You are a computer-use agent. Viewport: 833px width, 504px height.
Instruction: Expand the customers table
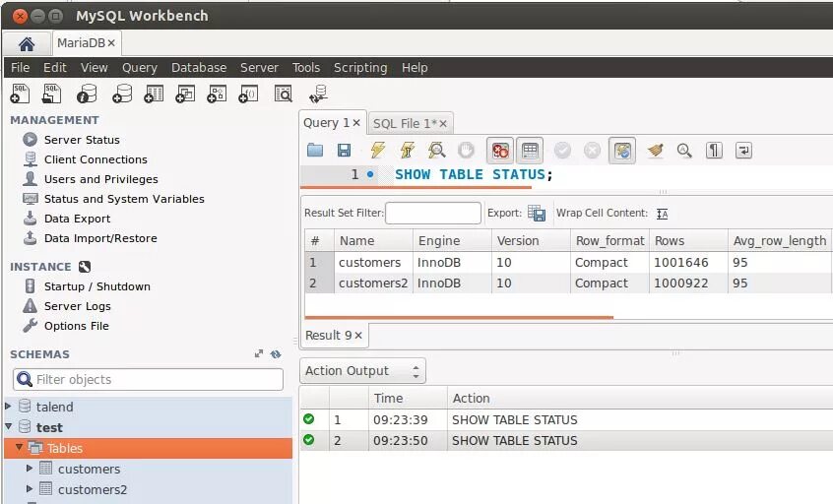(x=30, y=469)
